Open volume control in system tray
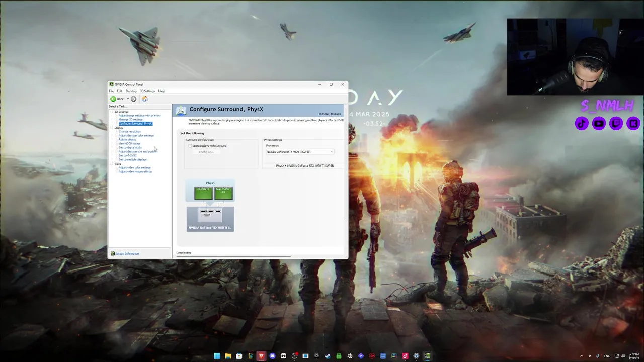The width and height of the screenshot is (644, 362). [x=623, y=356]
